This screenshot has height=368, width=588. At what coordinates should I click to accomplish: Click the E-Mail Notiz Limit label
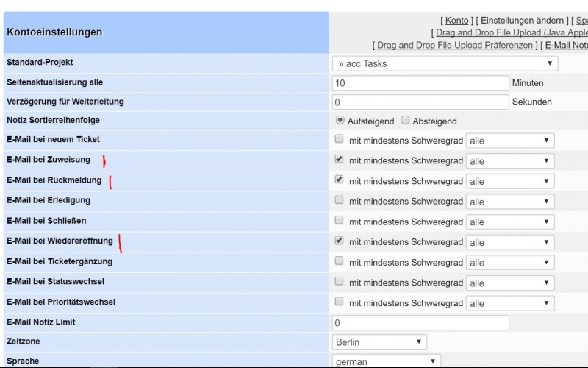(x=41, y=322)
